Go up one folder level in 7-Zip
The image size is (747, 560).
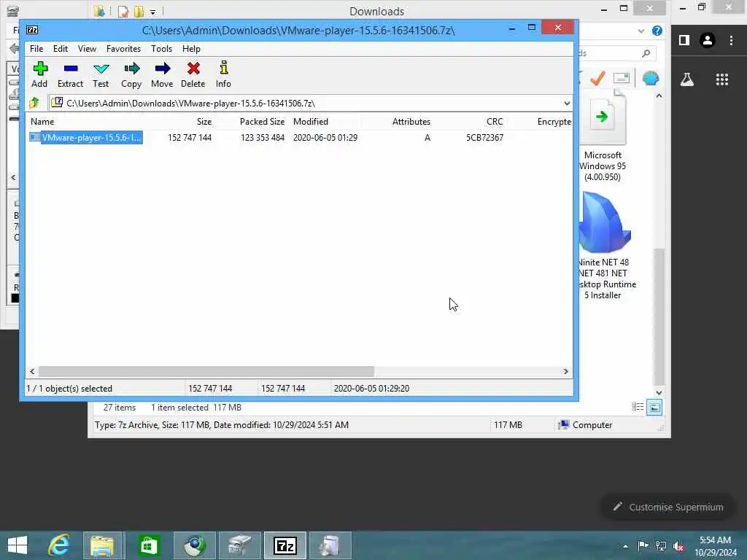(34, 103)
